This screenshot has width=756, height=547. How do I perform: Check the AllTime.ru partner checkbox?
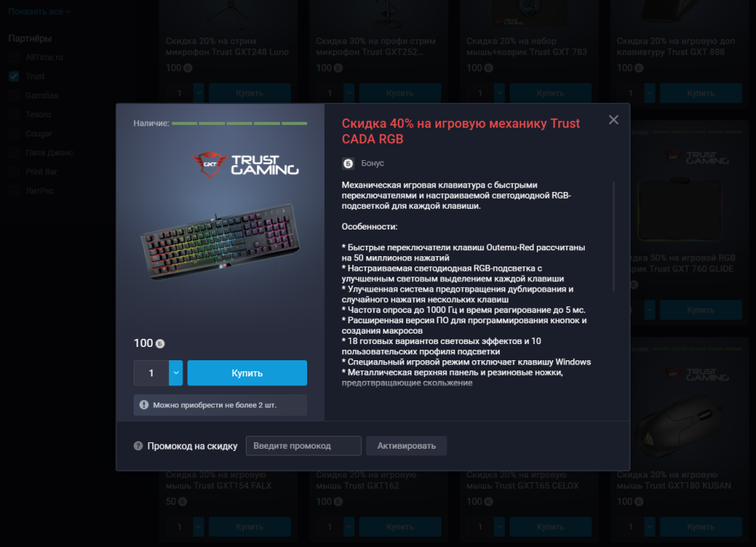coord(14,58)
